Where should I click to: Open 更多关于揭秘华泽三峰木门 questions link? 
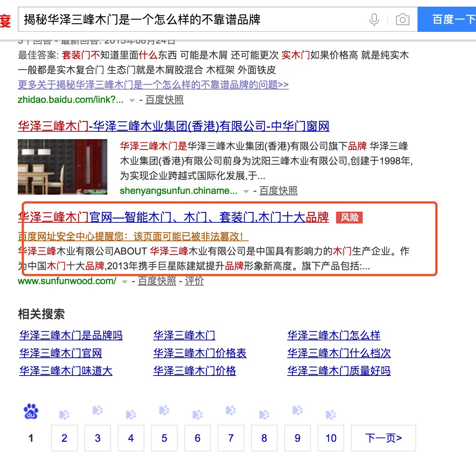[x=153, y=85]
